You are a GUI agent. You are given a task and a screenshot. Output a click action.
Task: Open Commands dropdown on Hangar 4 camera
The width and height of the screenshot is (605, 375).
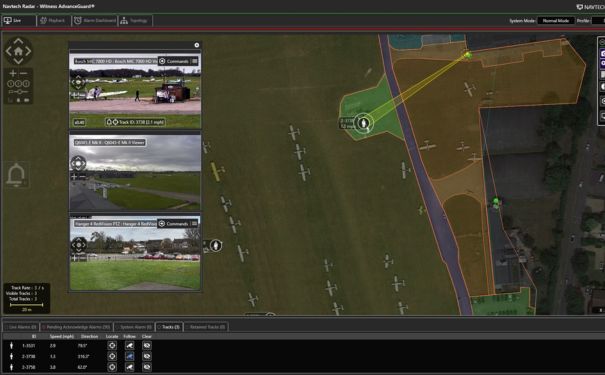point(174,224)
